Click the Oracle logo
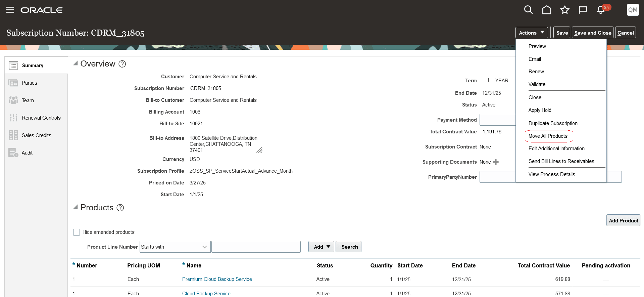 (42, 10)
